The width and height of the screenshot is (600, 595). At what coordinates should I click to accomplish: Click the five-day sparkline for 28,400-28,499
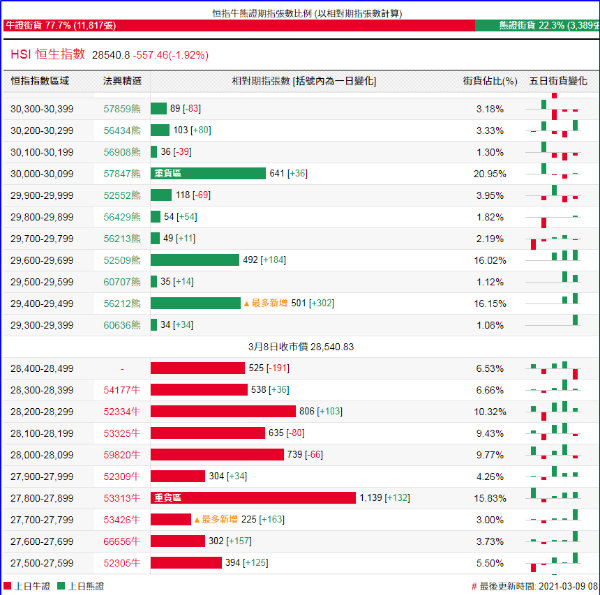tap(553, 369)
